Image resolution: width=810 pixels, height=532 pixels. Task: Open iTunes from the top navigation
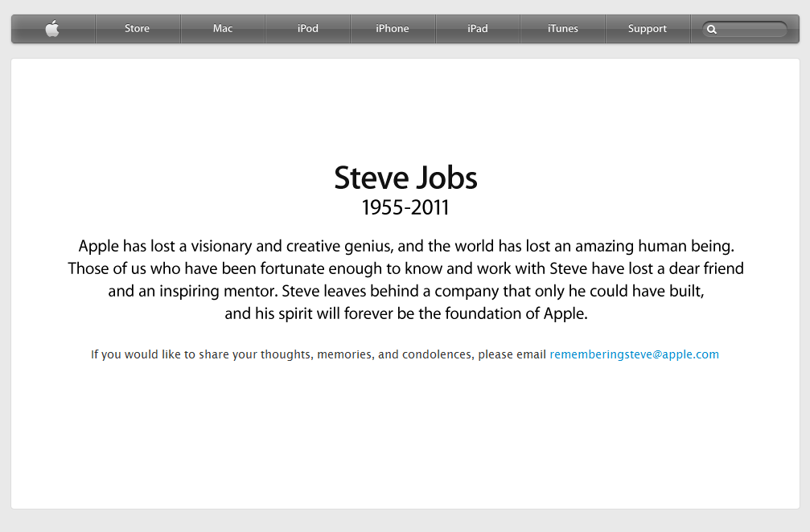pyautogui.click(x=562, y=29)
